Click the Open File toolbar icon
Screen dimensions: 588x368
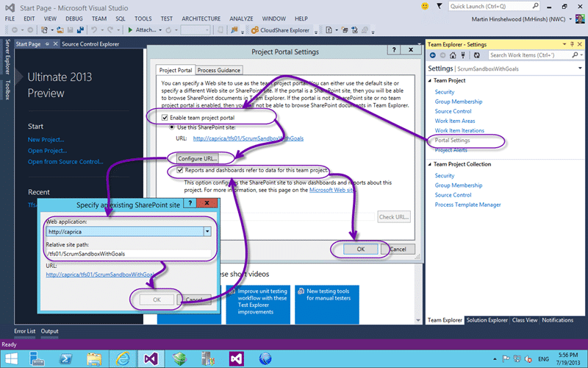pyautogui.click(x=60, y=30)
